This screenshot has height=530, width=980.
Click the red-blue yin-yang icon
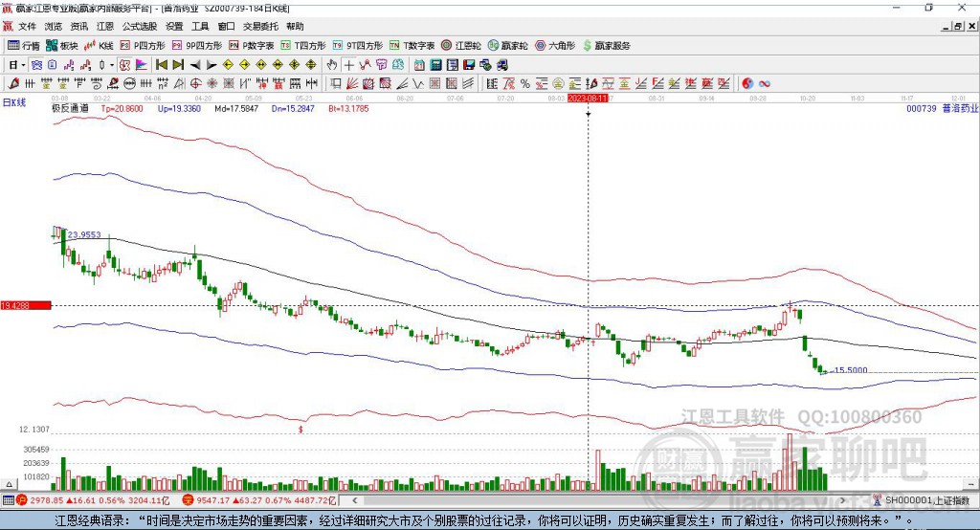[747, 84]
